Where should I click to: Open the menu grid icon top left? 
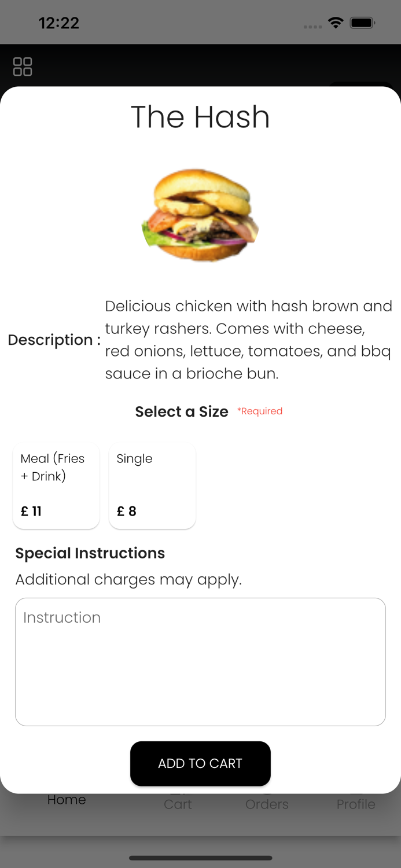[x=23, y=66]
